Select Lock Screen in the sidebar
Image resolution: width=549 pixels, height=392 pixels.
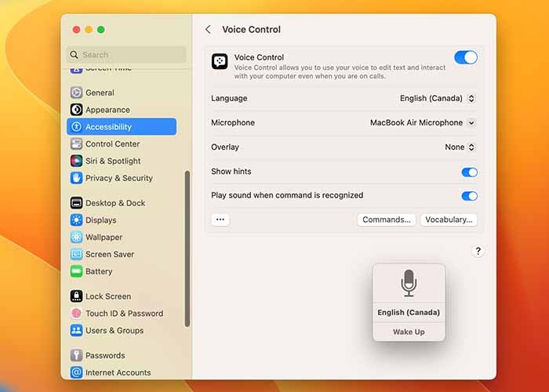[x=121, y=296]
